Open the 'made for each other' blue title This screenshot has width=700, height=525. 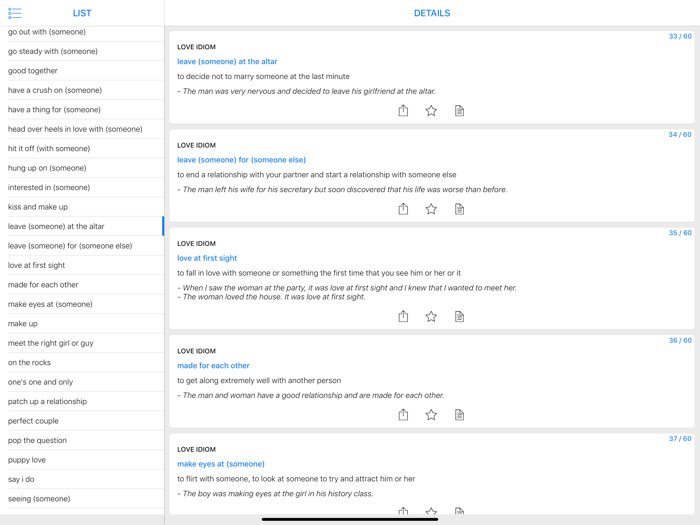click(213, 366)
